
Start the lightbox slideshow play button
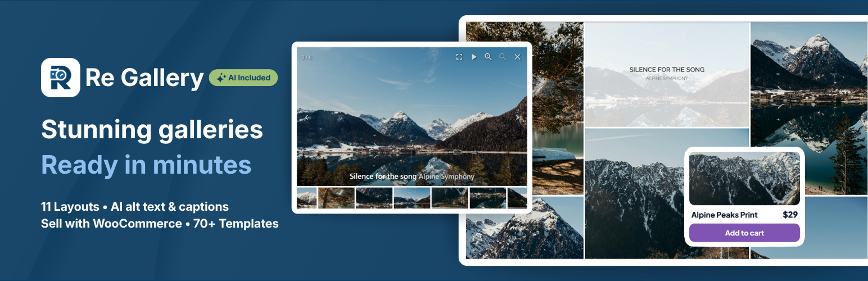tap(474, 57)
